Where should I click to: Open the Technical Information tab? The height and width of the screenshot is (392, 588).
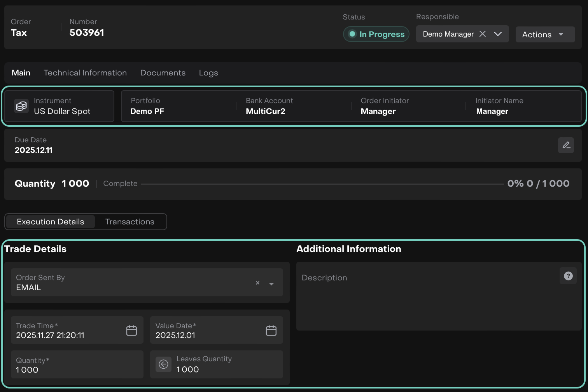pos(85,73)
